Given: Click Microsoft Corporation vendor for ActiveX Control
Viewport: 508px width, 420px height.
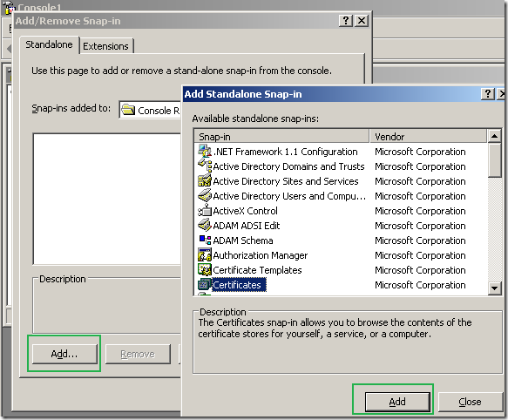Looking at the screenshot, I should [x=420, y=211].
